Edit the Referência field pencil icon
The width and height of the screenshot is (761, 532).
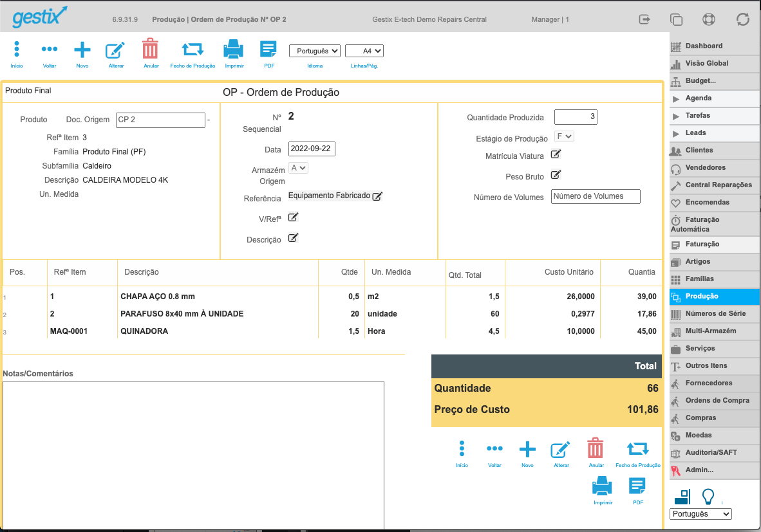tap(377, 196)
